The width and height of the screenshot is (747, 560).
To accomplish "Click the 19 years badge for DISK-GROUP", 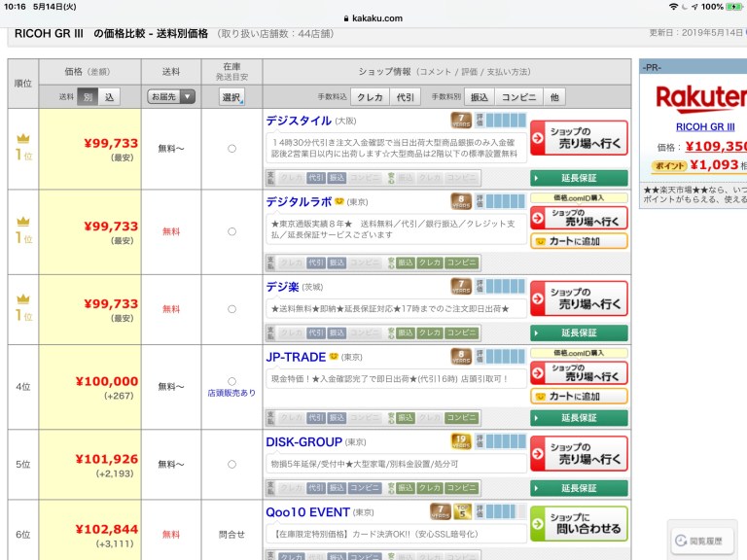I will (x=461, y=441).
